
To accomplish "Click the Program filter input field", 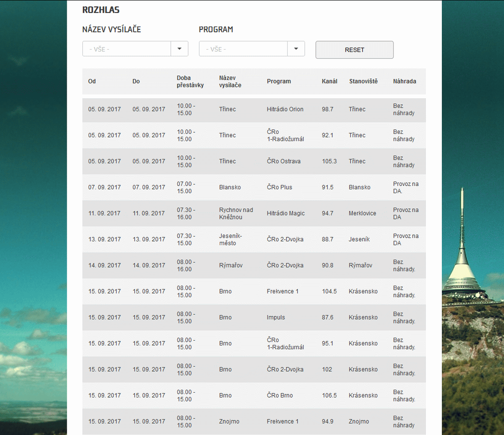I will [x=243, y=49].
